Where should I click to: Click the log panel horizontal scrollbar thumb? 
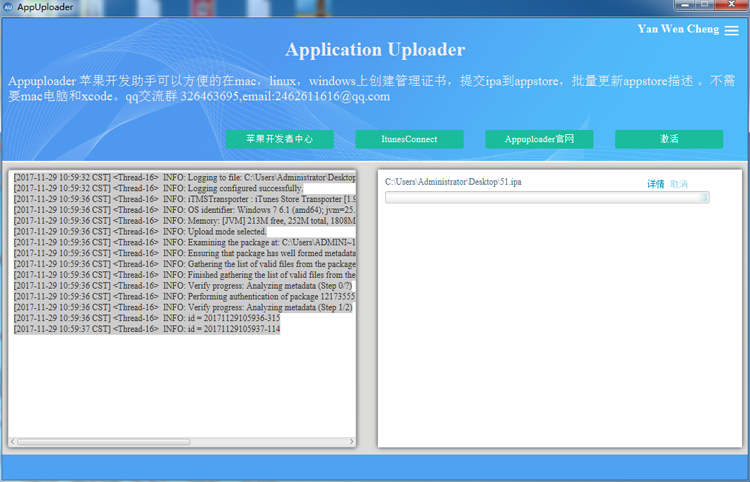(x=104, y=442)
